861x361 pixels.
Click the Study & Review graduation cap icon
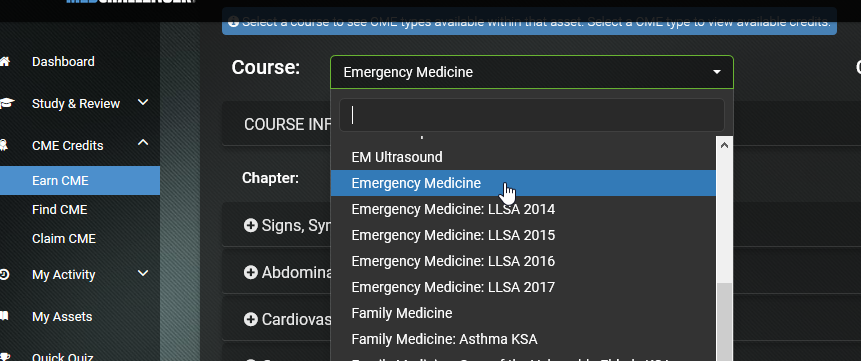coord(6,103)
